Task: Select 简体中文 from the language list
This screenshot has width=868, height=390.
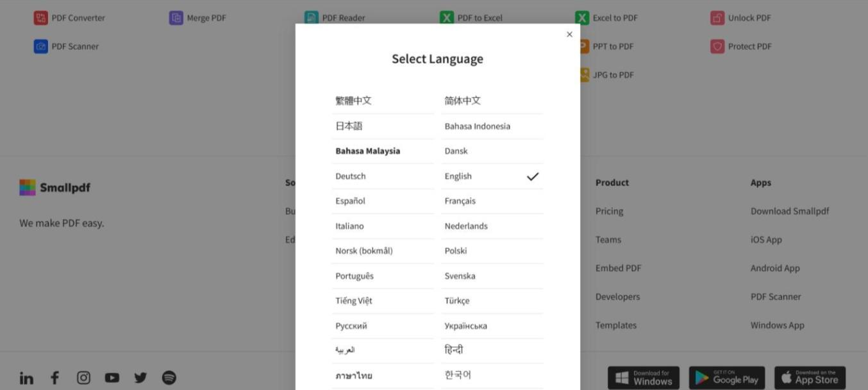Action: 462,100
